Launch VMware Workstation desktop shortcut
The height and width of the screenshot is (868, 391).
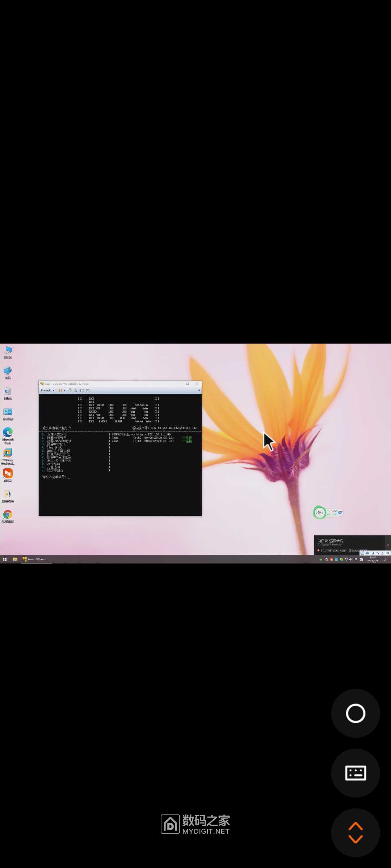[x=8, y=456]
